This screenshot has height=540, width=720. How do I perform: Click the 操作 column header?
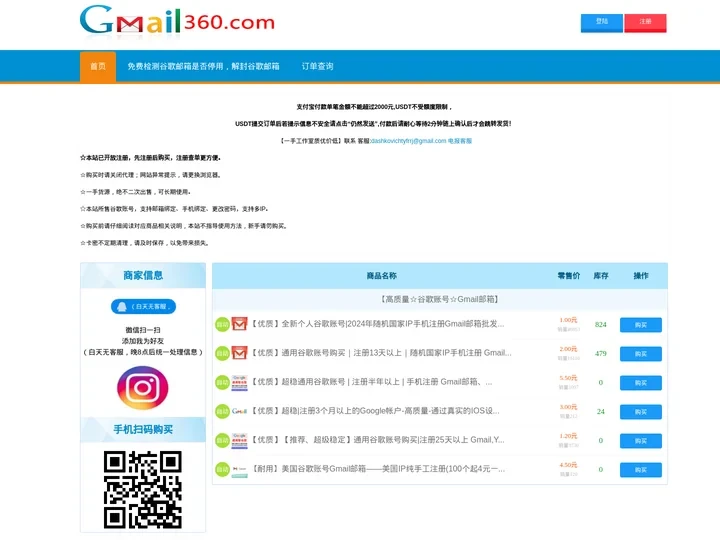click(x=641, y=276)
